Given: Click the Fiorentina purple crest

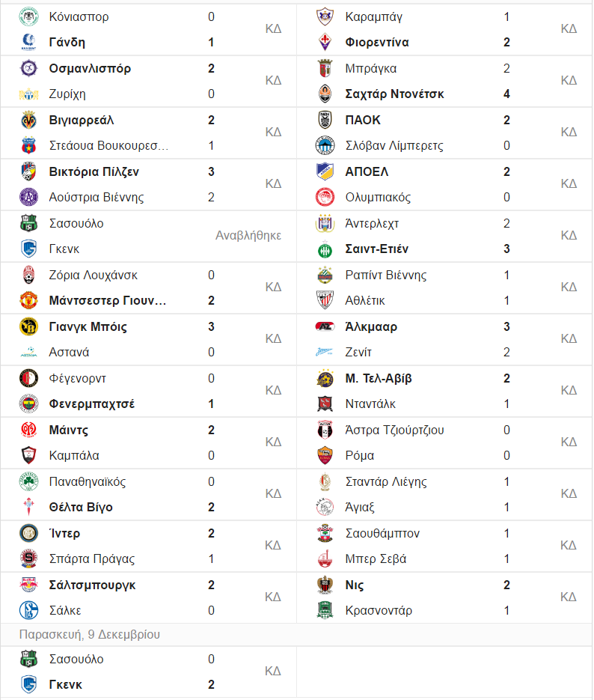Looking at the screenshot, I should point(325,42).
